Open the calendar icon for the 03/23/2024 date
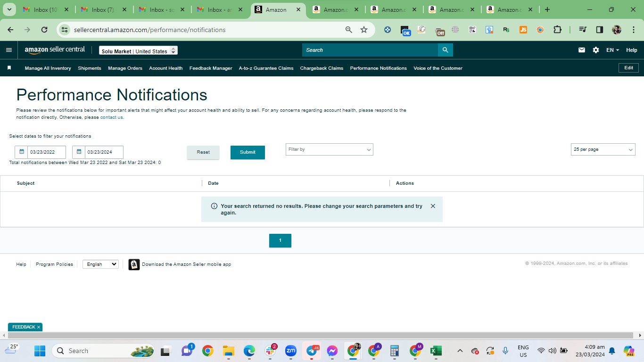The image size is (644, 362). click(x=79, y=152)
